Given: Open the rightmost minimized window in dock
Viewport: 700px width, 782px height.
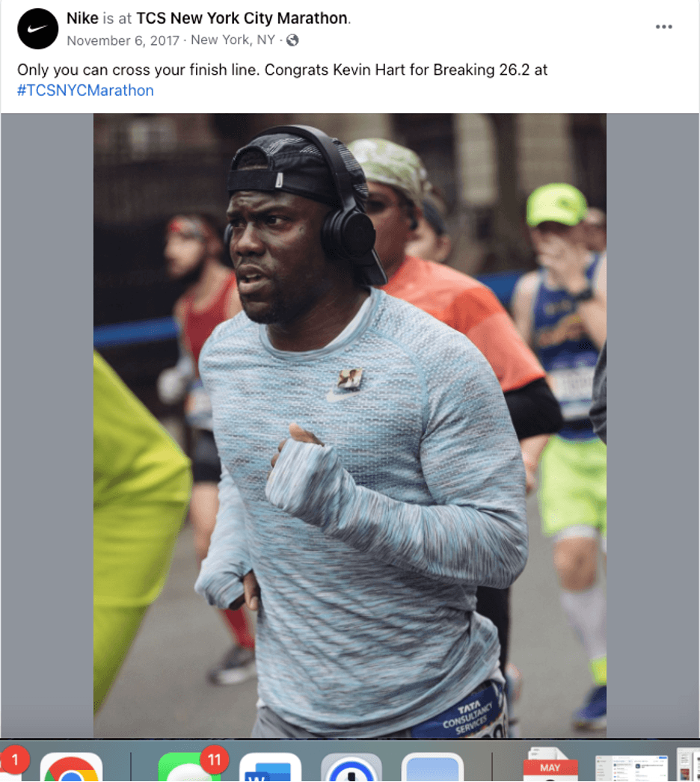Looking at the screenshot, I should point(689,765).
